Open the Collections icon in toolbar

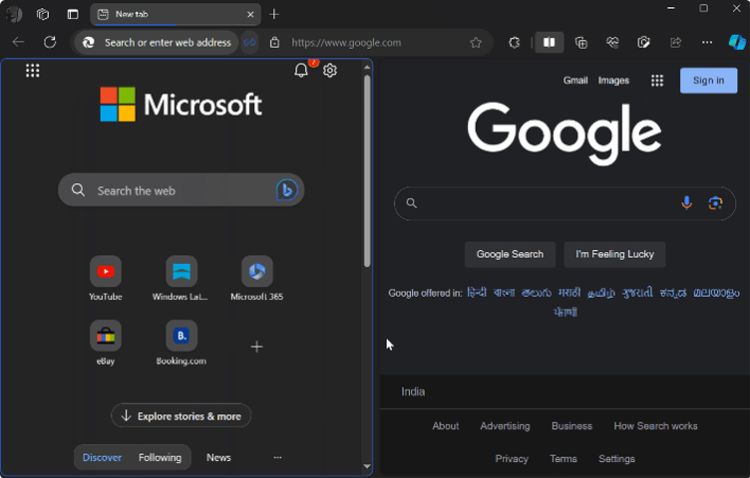(581, 43)
